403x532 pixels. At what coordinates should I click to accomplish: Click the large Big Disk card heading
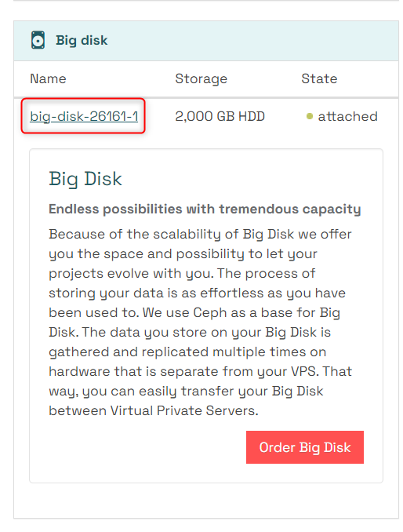click(85, 179)
